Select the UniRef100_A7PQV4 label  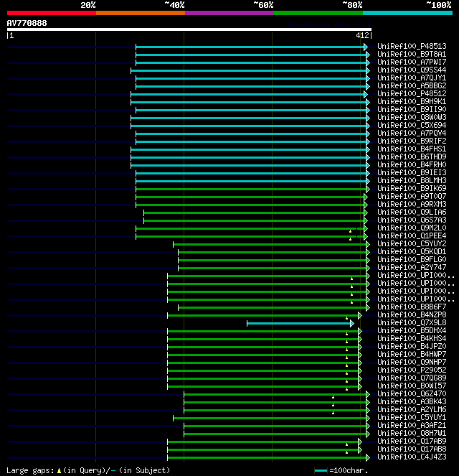click(412, 133)
